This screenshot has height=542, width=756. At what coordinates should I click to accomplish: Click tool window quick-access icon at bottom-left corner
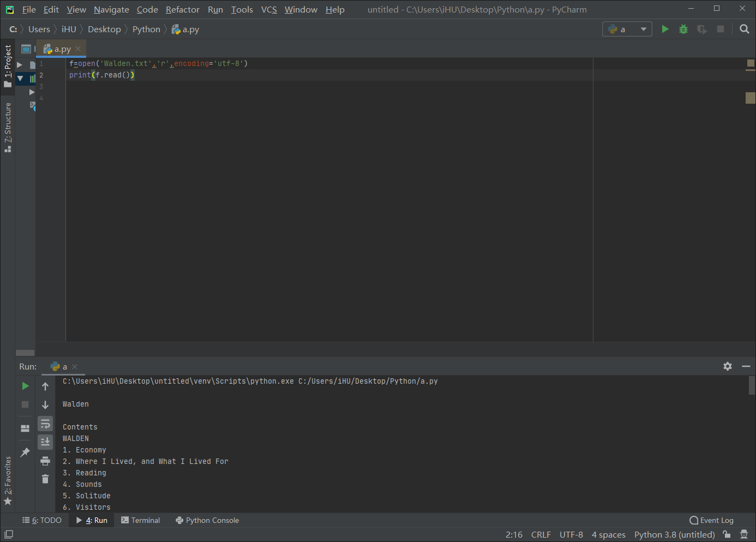click(x=9, y=534)
